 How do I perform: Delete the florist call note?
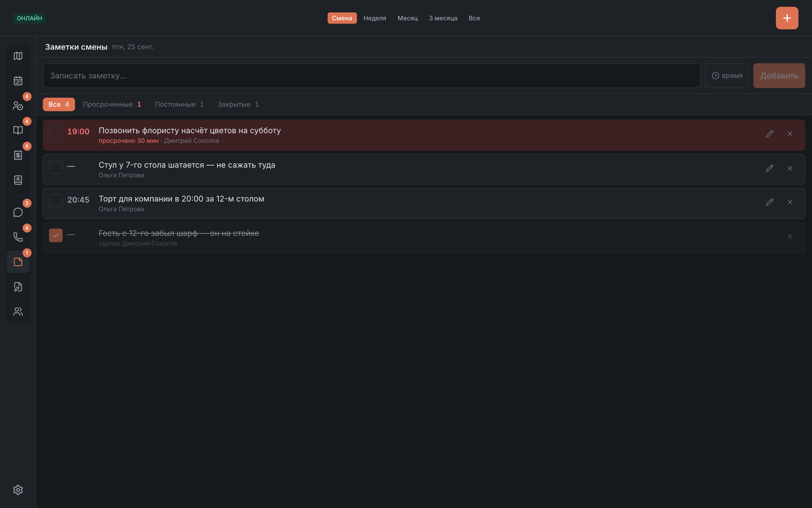point(790,134)
